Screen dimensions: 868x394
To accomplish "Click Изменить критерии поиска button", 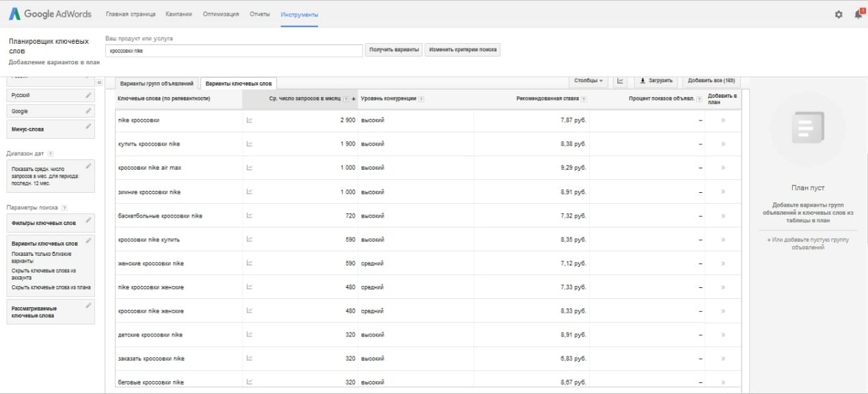I will click(x=463, y=50).
